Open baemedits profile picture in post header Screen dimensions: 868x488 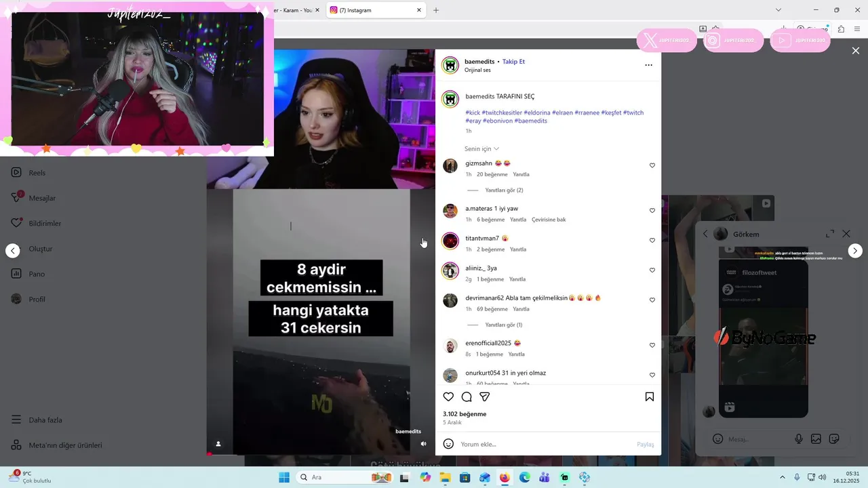pyautogui.click(x=450, y=65)
